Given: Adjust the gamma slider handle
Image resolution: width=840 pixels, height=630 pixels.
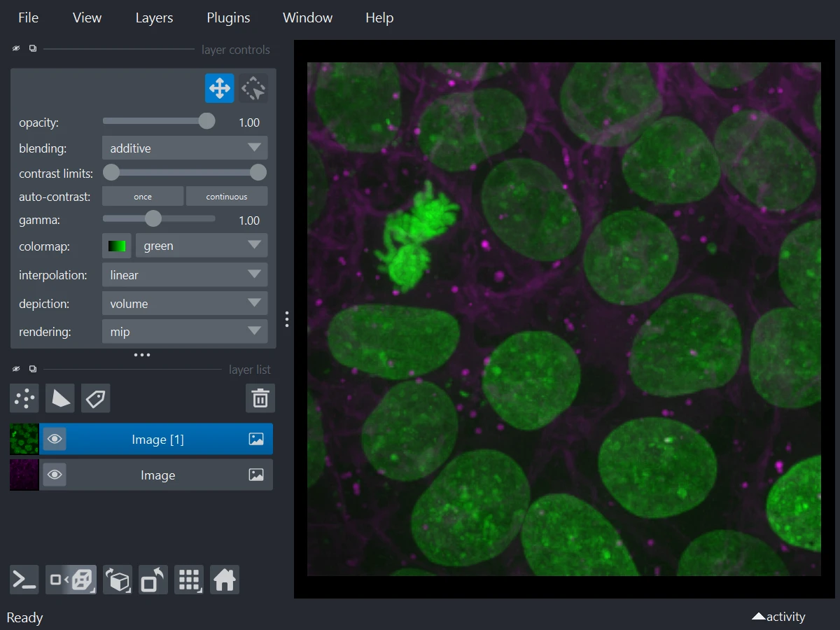Looking at the screenshot, I should (x=153, y=219).
